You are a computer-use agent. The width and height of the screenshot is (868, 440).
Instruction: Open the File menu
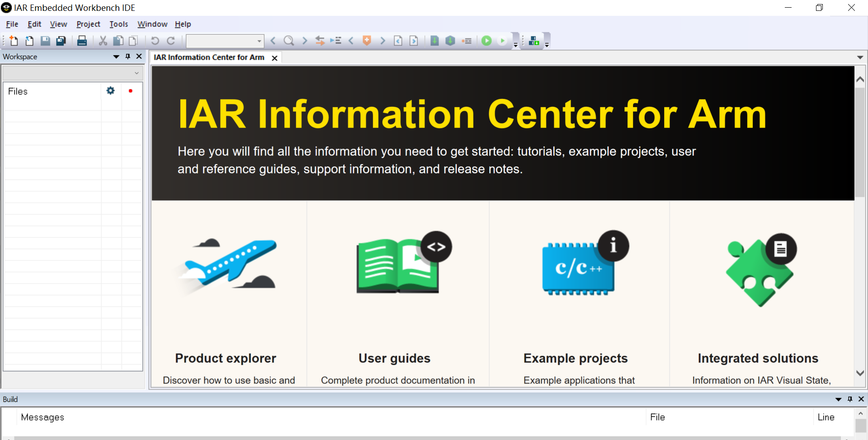pyautogui.click(x=12, y=24)
